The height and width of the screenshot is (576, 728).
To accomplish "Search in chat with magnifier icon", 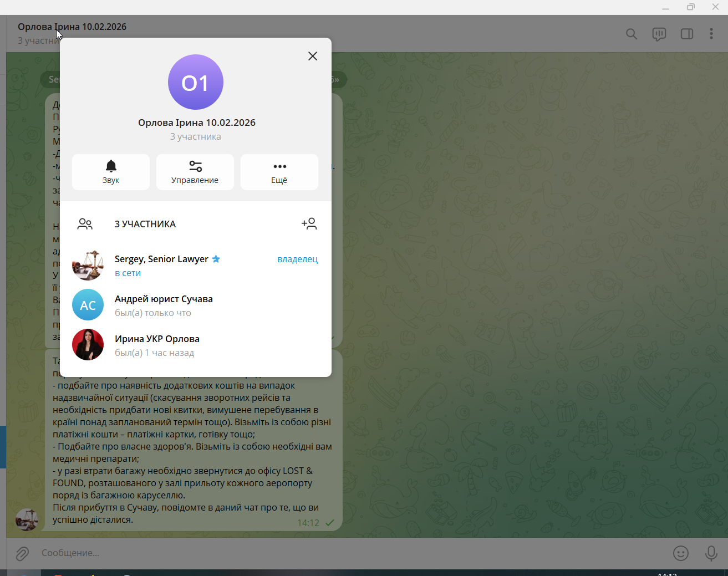I will 632,34.
